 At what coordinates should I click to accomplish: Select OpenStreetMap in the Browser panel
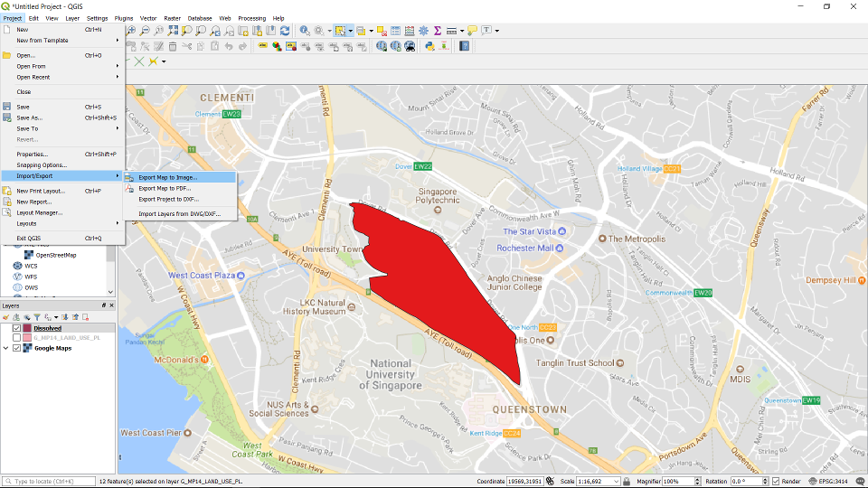tap(55, 255)
